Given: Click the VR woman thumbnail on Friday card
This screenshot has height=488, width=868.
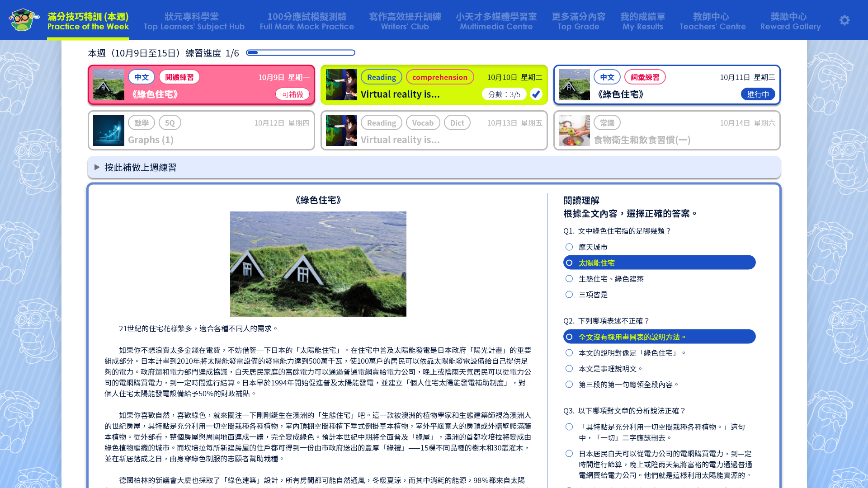Looking at the screenshot, I should pos(341,131).
